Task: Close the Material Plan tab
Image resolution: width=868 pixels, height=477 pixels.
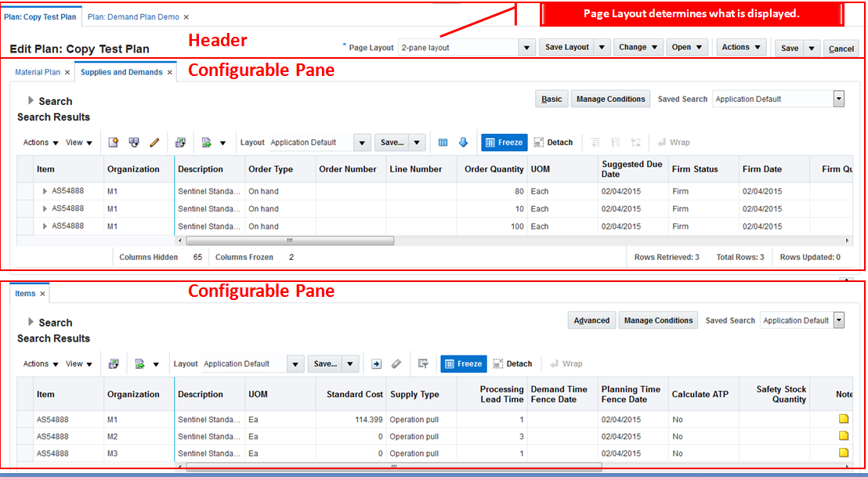Action: coord(67,73)
